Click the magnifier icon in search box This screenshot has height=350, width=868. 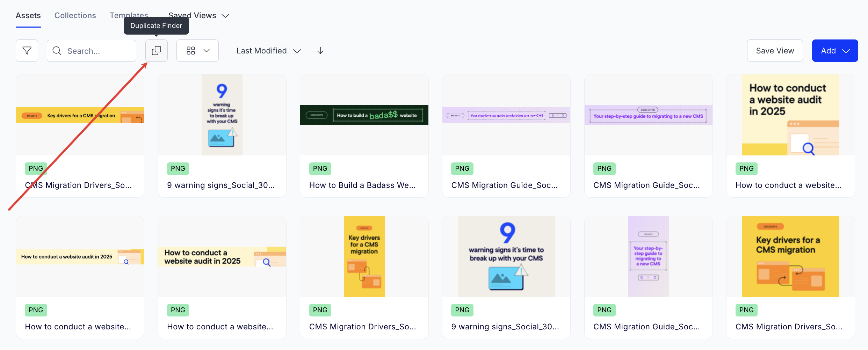point(57,51)
